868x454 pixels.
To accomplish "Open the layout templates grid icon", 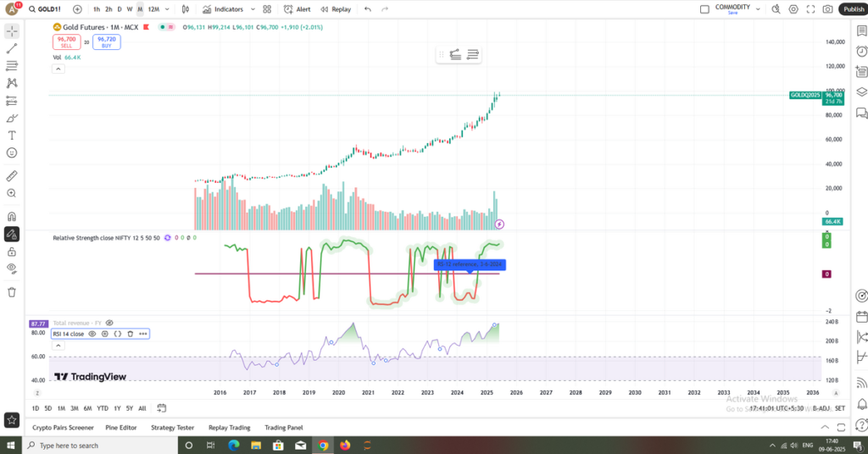I will 267,9.
